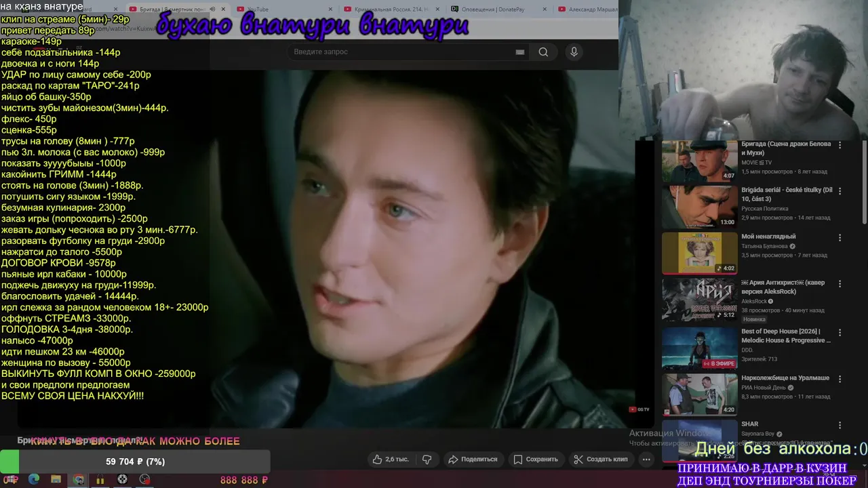The width and height of the screenshot is (868, 488).
Task: Open the Ария Антихрист cover thumbnail
Action: pos(699,300)
